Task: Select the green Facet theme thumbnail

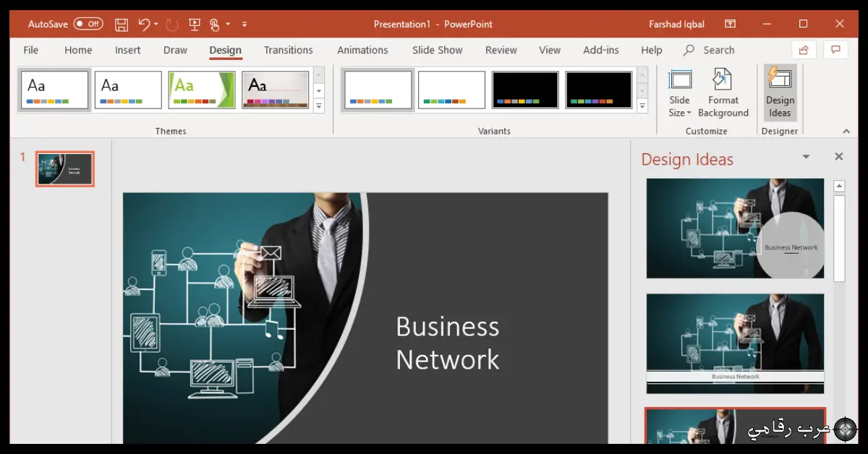Action: coord(202,90)
